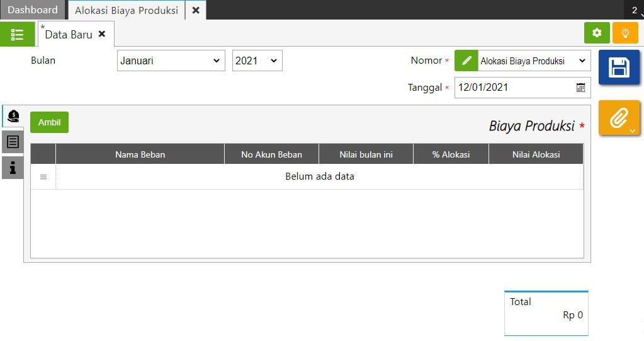Click the Tanggal date input field

pyautogui.click(x=513, y=88)
